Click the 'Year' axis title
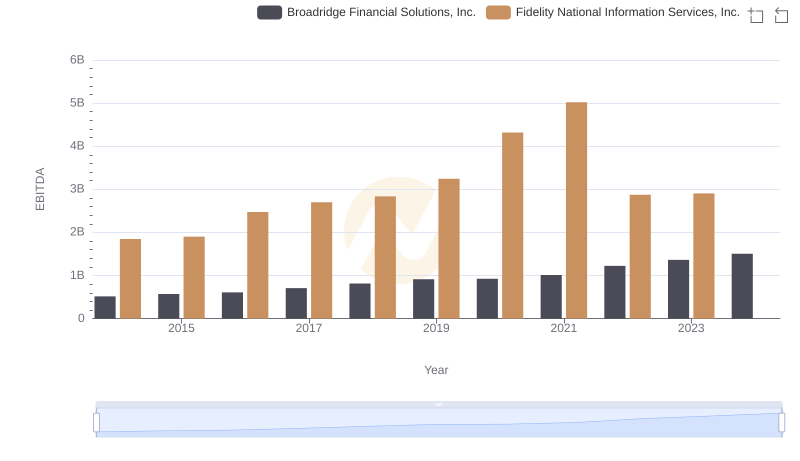The height and width of the screenshot is (461, 800). tap(436, 370)
